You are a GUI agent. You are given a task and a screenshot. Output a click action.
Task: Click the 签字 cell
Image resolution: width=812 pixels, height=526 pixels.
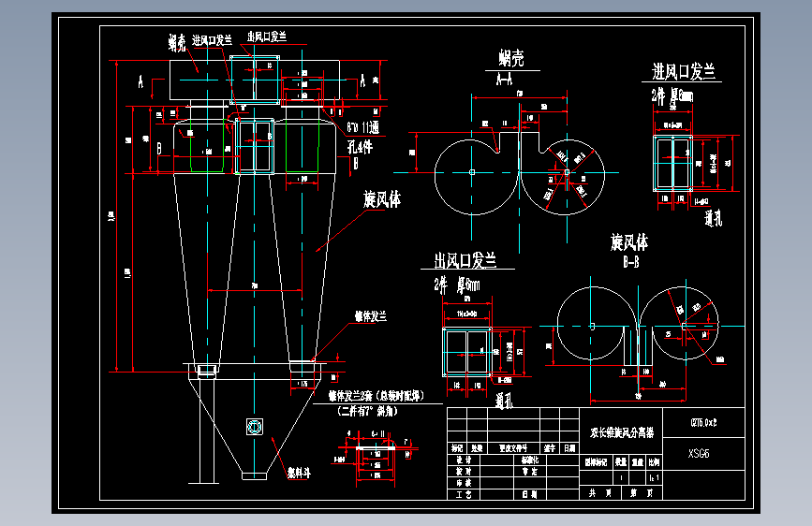point(550,448)
